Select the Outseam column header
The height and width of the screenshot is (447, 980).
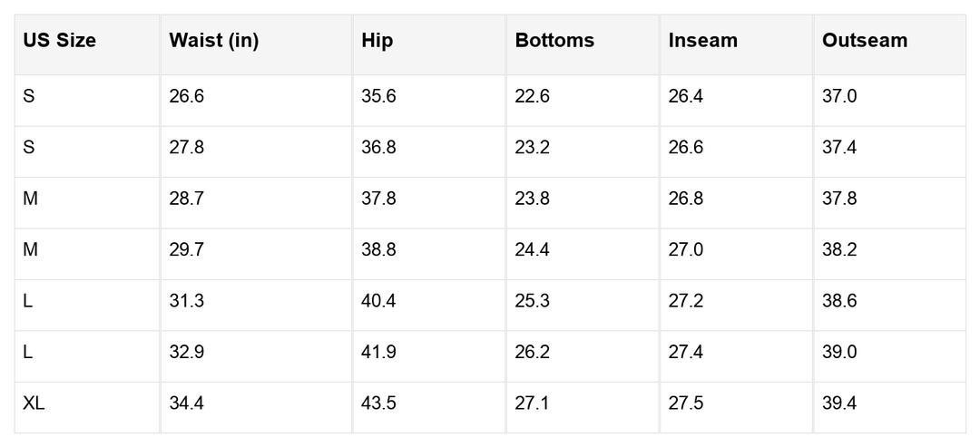(865, 41)
